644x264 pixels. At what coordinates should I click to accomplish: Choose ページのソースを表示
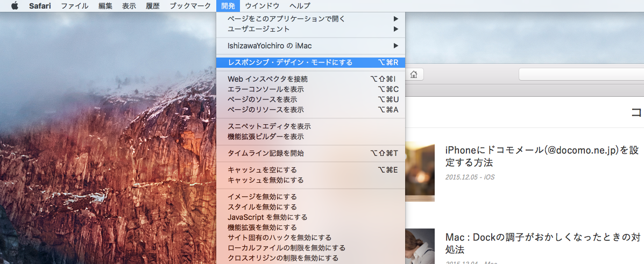[x=310, y=99]
